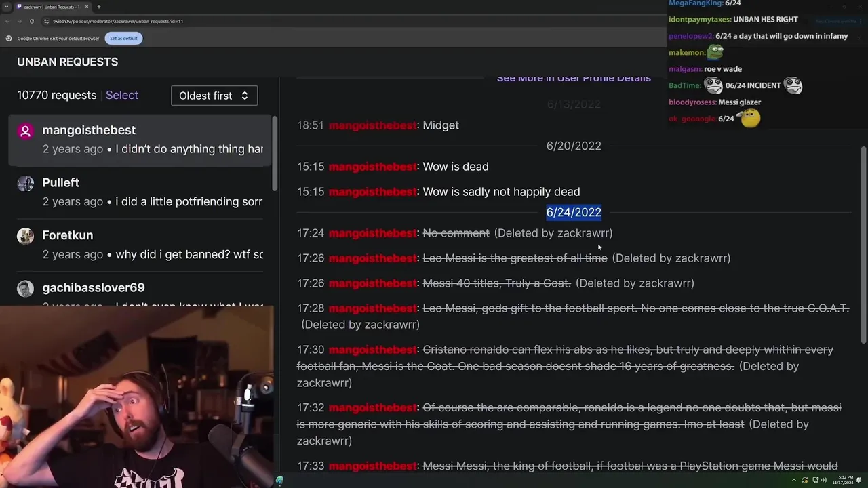This screenshot has width=868, height=488.
Task: Click deleted 'Leo Messi is the greatest' message
Action: [x=515, y=258]
